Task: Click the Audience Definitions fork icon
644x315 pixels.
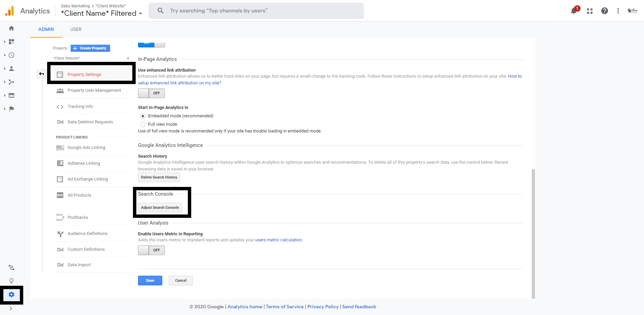Action: (x=60, y=234)
